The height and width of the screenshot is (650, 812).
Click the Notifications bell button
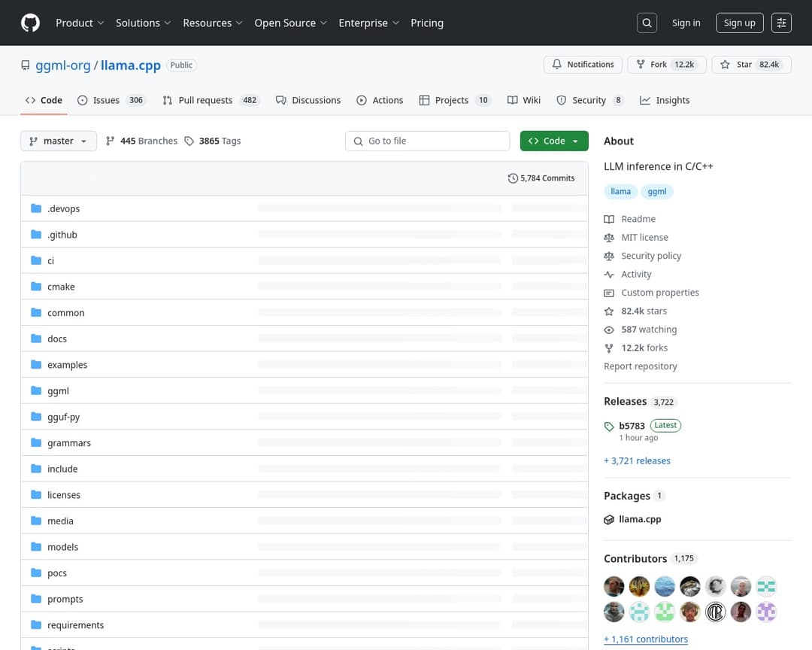583,64
